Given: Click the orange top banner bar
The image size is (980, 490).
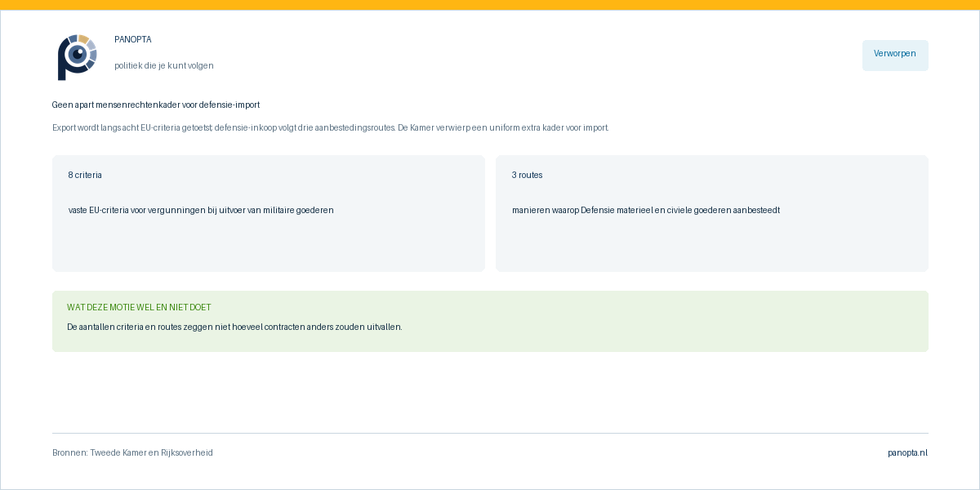Looking at the screenshot, I should (x=490, y=5).
